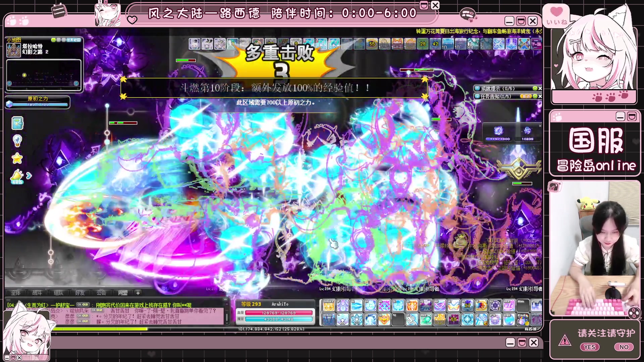
Task: Click the YES button under 请关注请守护
Action: (589, 347)
